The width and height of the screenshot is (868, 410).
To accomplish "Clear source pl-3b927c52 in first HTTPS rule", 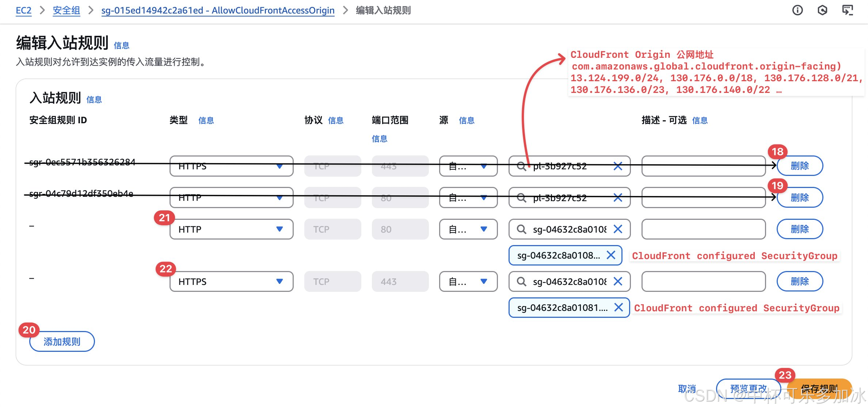I will (x=618, y=166).
